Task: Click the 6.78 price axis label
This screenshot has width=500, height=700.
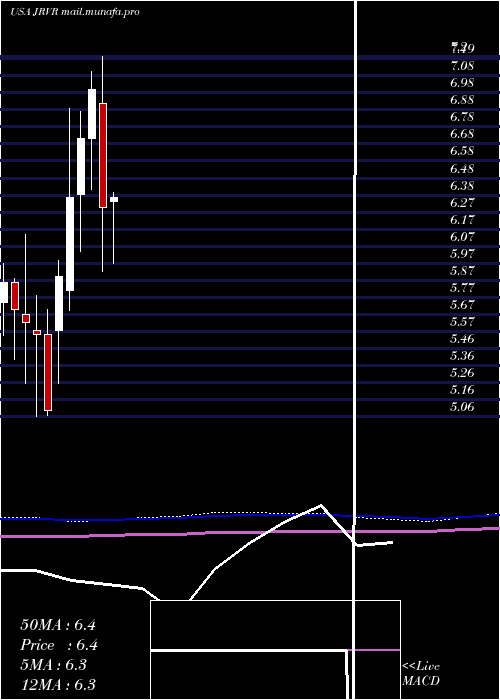Action: click(x=462, y=117)
